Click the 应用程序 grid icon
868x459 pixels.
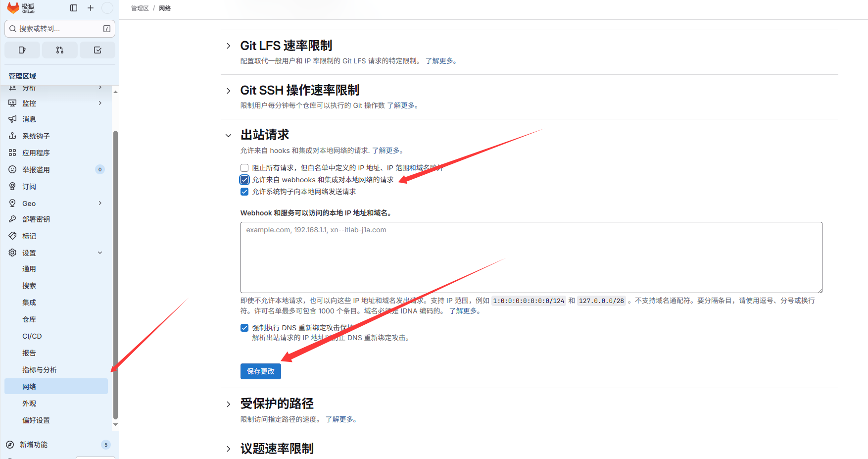pyautogui.click(x=12, y=153)
